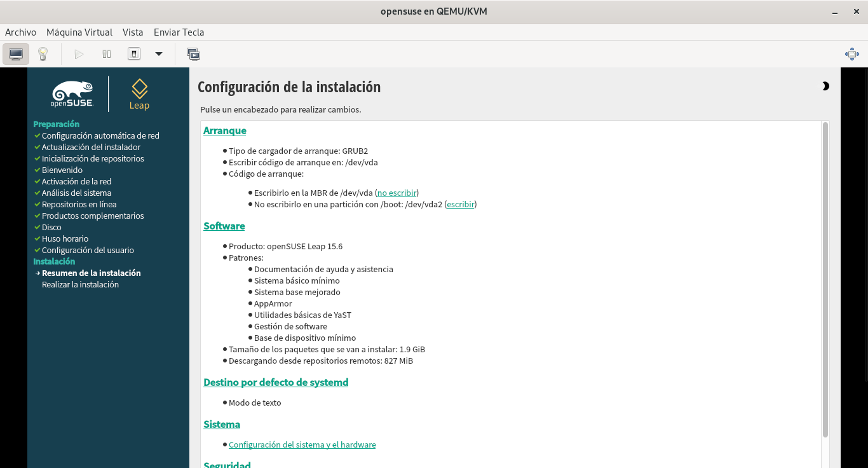The image size is (868, 468).
Task: Close the QEMU/KVM window
Action: pos(855,11)
